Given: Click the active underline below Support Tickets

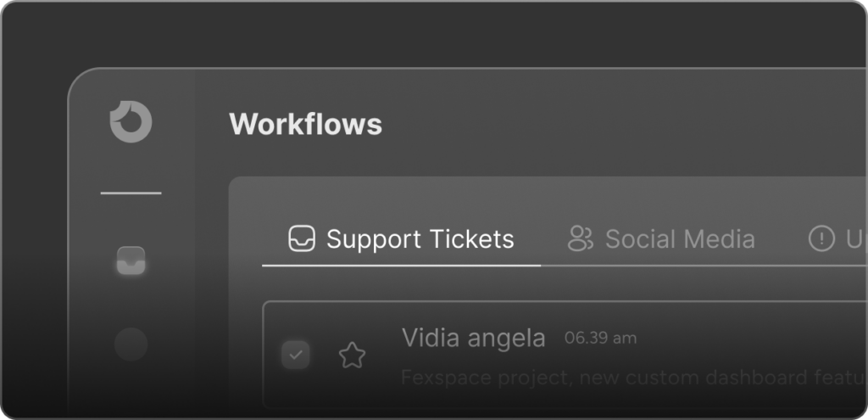Looking at the screenshot, I should click(401, 266).
